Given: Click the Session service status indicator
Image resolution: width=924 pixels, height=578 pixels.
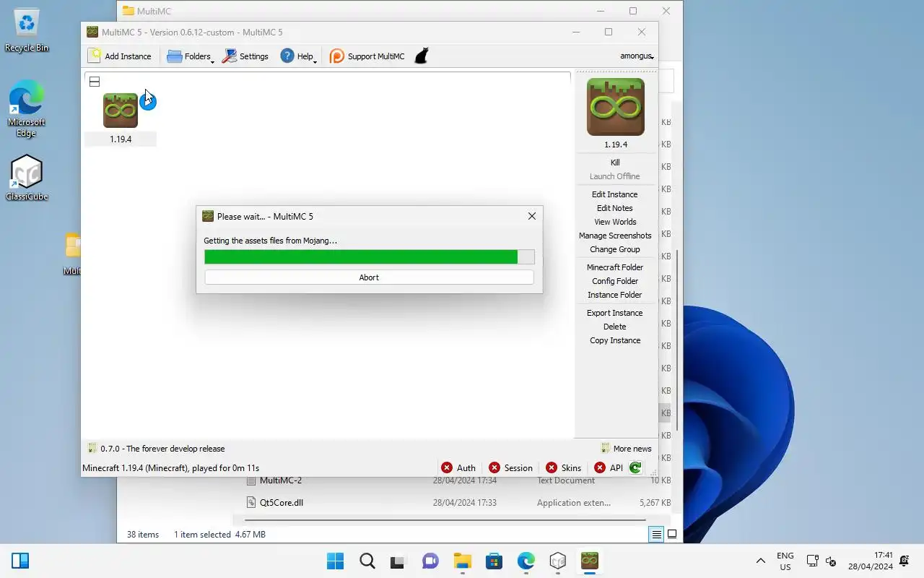Looking at the screenshot, I should [510, 467].
